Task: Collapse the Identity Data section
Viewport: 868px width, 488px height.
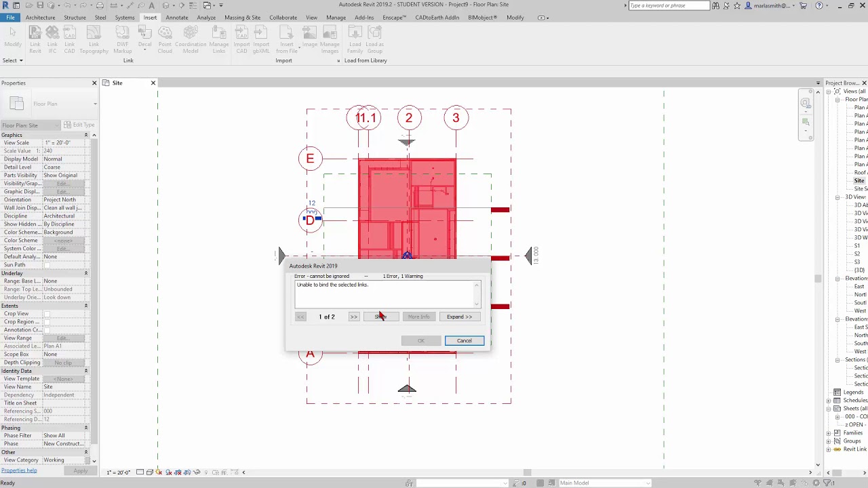Action: 86,371
